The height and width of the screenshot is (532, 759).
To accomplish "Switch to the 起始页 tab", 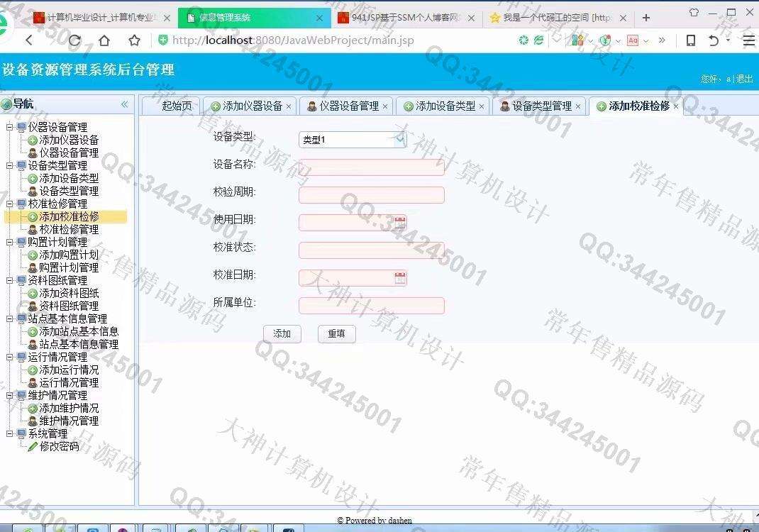I will tap(172, 105).
